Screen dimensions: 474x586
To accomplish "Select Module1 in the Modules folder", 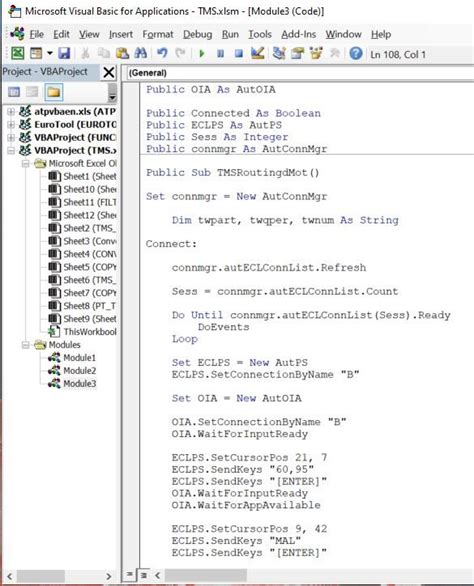I will click(72, 358).
